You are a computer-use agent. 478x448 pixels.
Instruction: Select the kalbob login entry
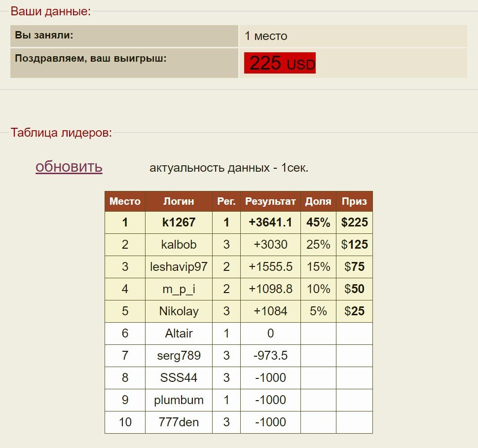(x=179, y=245)
